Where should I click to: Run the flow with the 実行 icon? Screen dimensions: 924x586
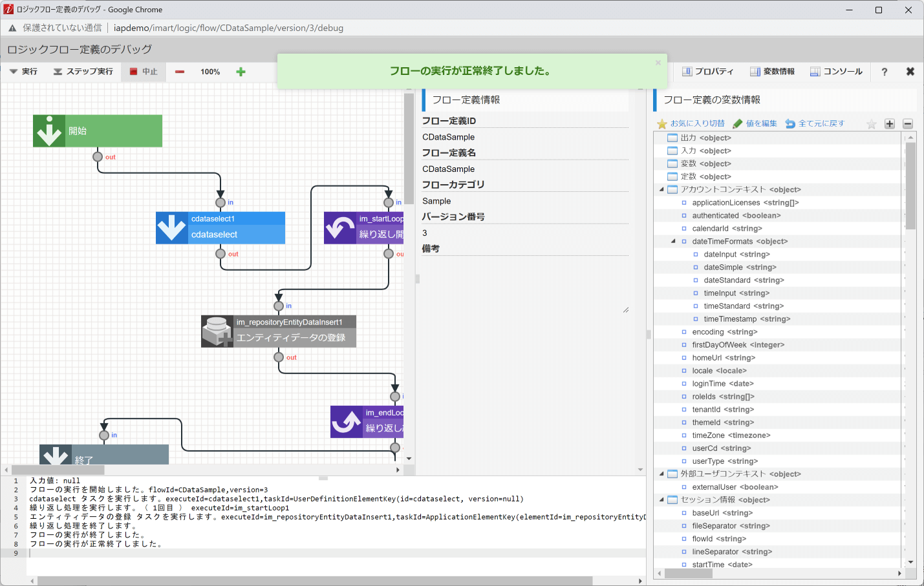pos(23,72)
